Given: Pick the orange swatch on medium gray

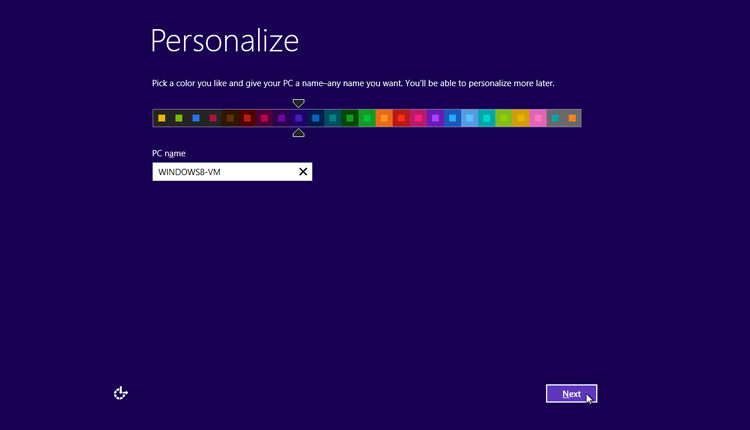Looking at the screenshot, I should coord(572,118).
